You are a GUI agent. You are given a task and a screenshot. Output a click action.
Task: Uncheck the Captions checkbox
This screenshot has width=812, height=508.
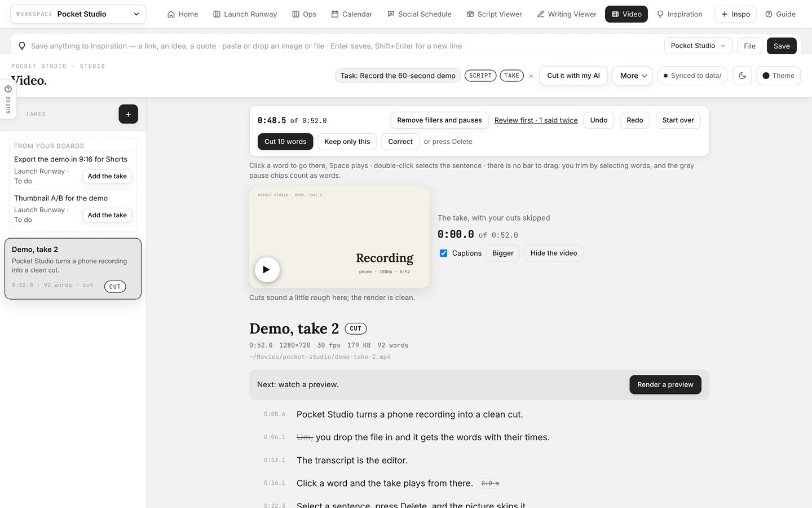[443, 253]
